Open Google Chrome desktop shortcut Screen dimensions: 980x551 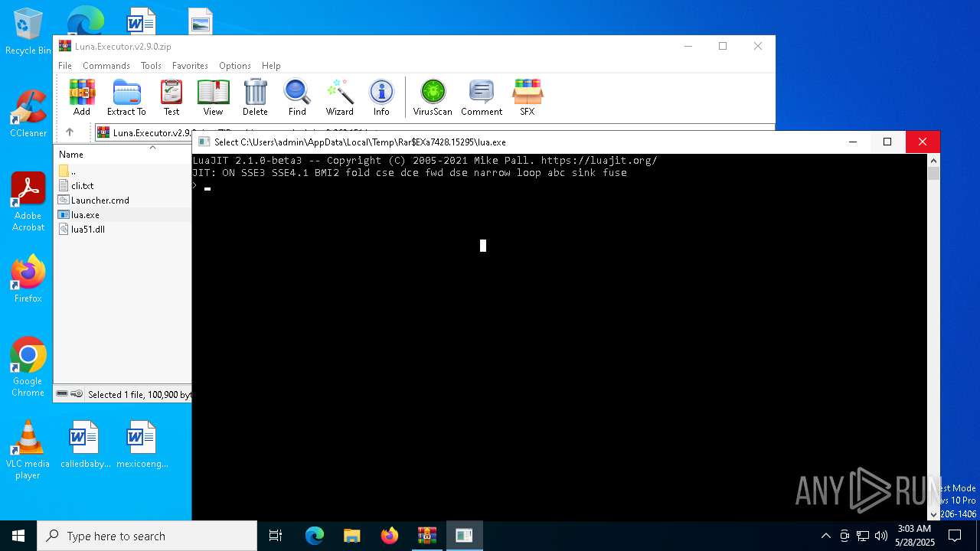coord(28,367)
